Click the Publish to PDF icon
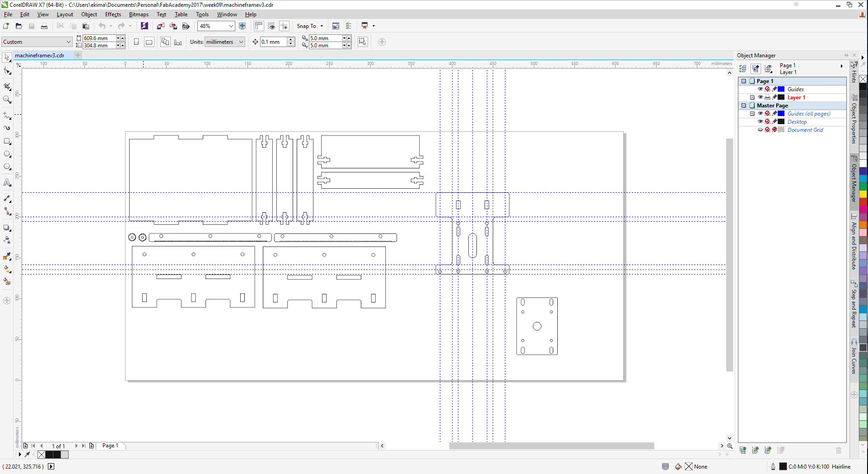Viewport: 868px width, 474px height. (x=186, y=26)
